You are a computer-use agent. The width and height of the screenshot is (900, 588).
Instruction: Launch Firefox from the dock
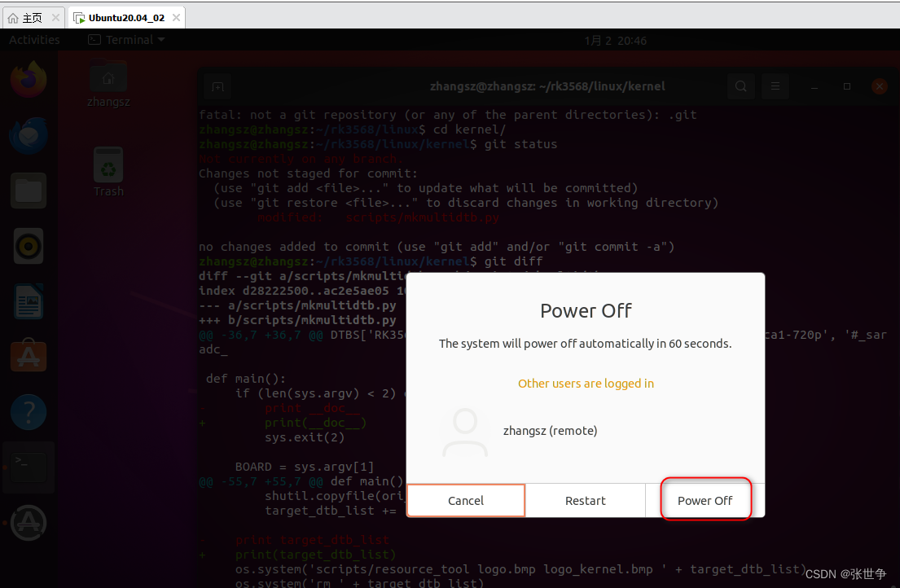(x=29, y=79)
